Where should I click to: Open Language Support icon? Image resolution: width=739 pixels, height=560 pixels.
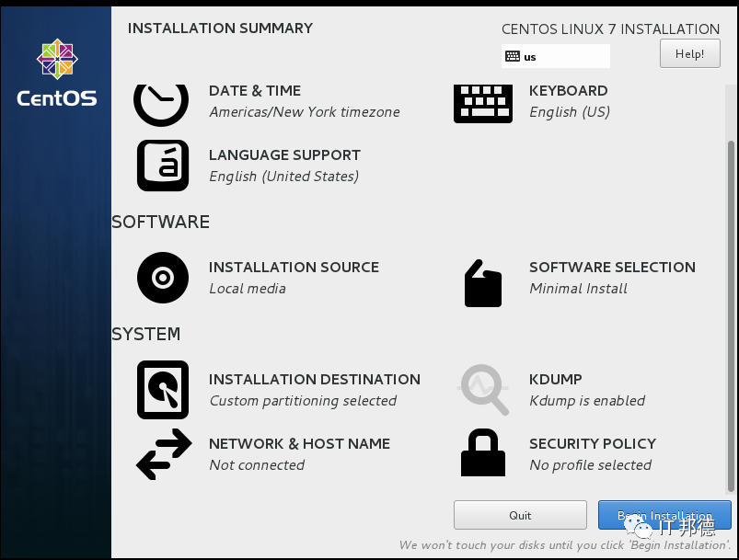pyautogui.click(x=163, y=166)
